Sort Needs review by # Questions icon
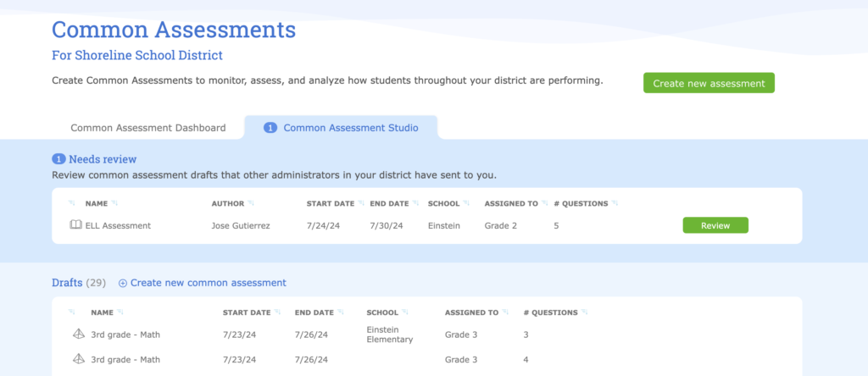Image resolution: width=868 pixels, height=376 pixels. [615, 204]
